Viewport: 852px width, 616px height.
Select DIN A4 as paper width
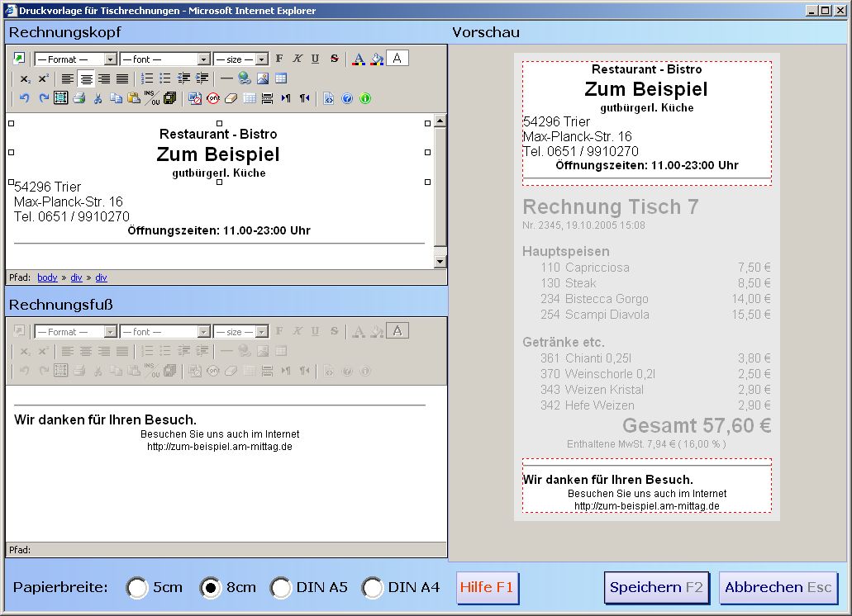coord(374,588)
